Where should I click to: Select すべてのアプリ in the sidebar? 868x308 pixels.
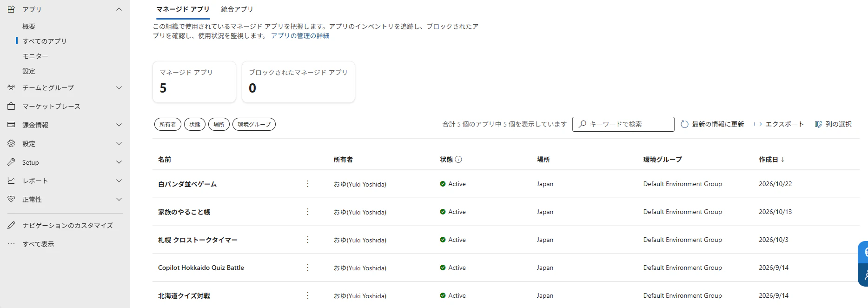pyautogui.click(x=45, y=41)
